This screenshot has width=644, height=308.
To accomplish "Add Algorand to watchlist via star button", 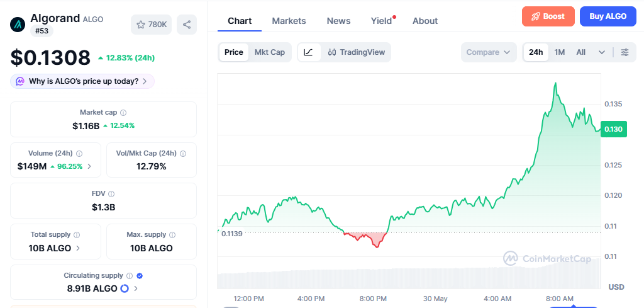I will (151, 25).
